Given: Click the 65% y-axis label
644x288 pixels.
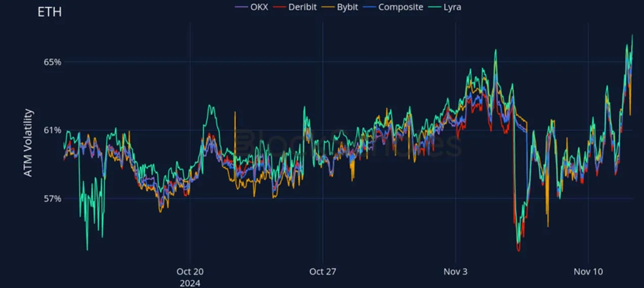Looking at the screenshot, I should coord(52,62).
